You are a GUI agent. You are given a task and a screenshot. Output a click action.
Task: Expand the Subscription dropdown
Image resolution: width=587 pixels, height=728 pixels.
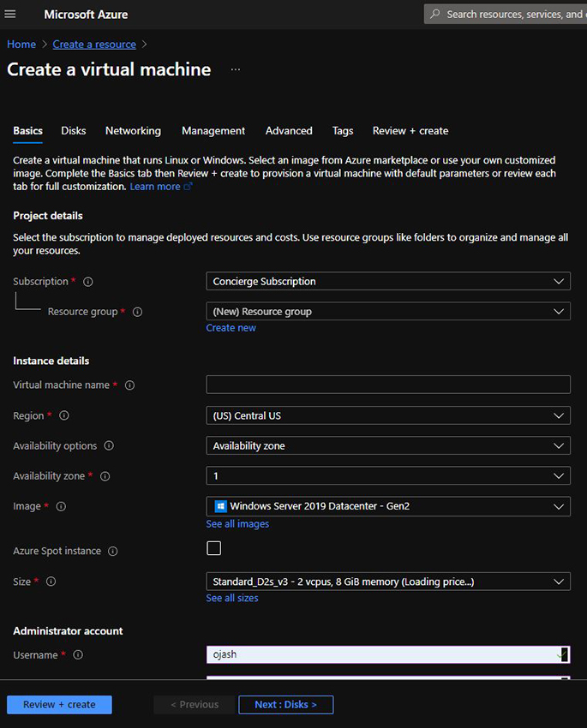[388, 281]
